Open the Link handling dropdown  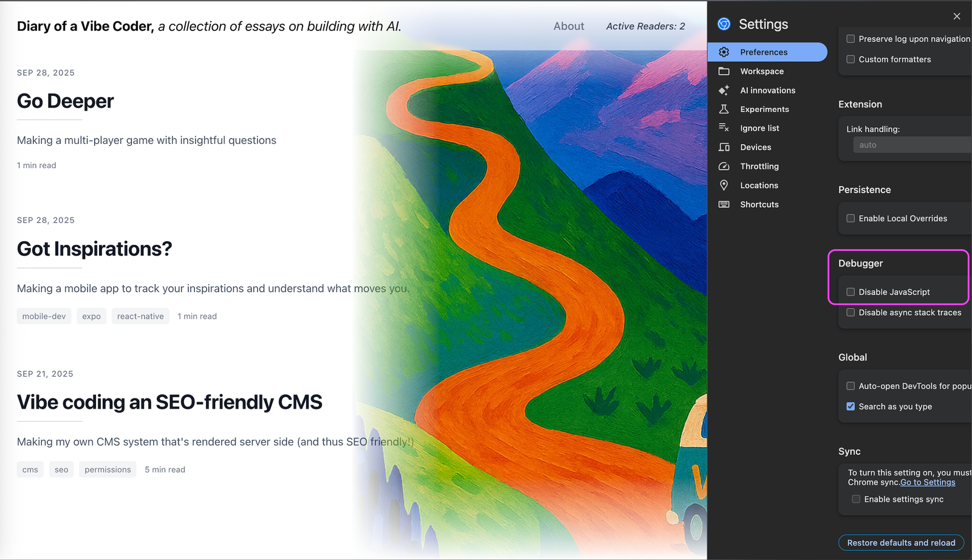911,145
